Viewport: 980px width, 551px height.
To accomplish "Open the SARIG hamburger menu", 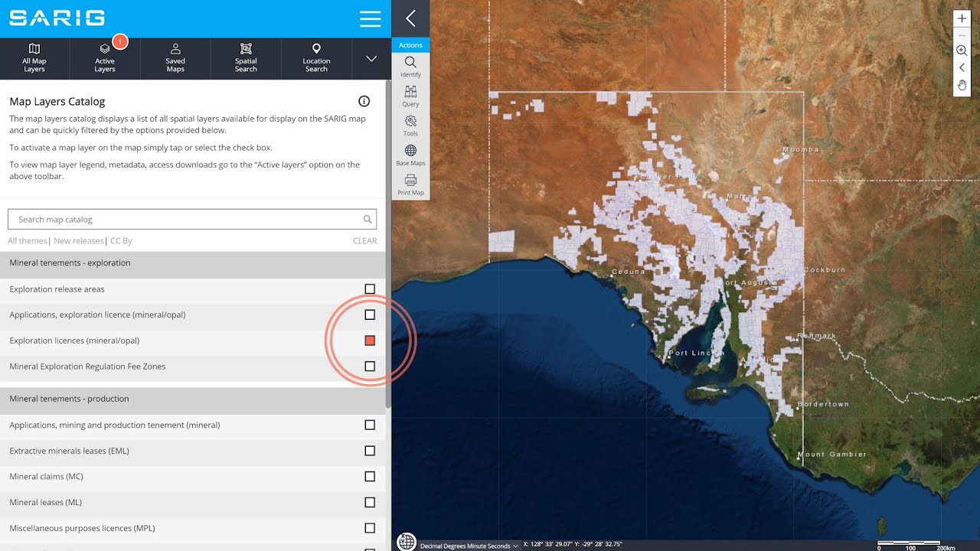I will pos(370,19).
